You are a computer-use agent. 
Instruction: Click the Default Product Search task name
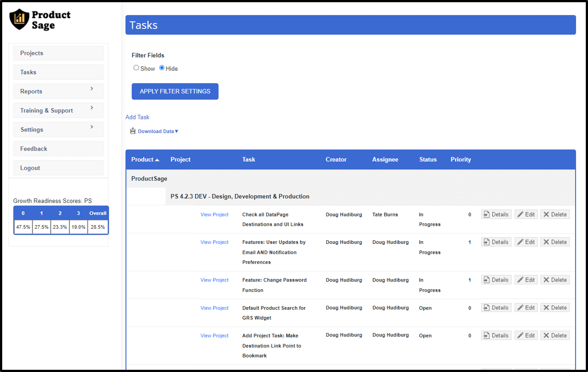(x=274, y=313)
